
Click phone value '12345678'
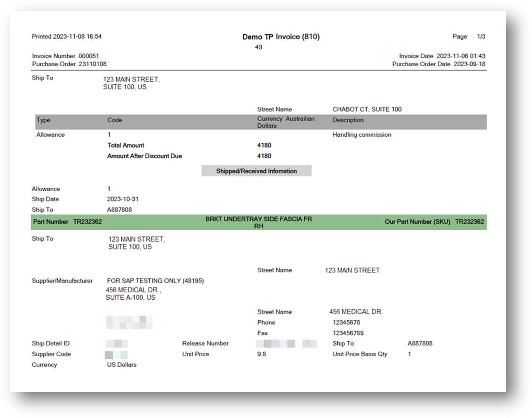[x=346, y=322]
